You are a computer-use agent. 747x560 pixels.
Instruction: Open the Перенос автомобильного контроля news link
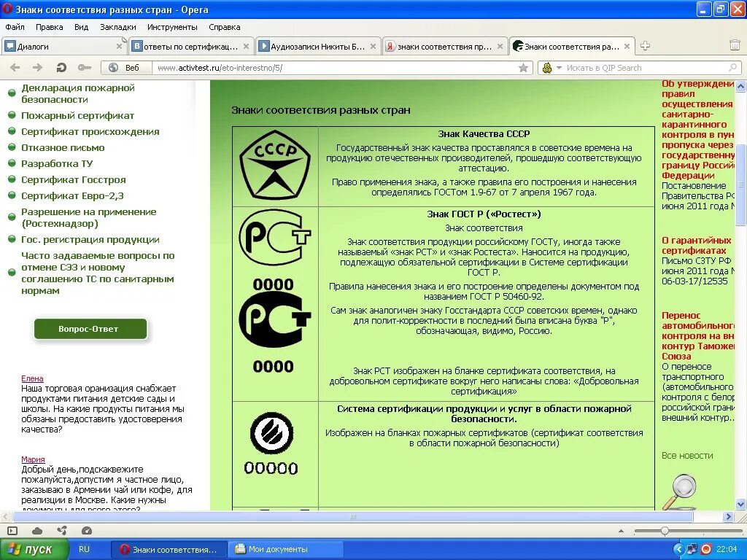698,335
